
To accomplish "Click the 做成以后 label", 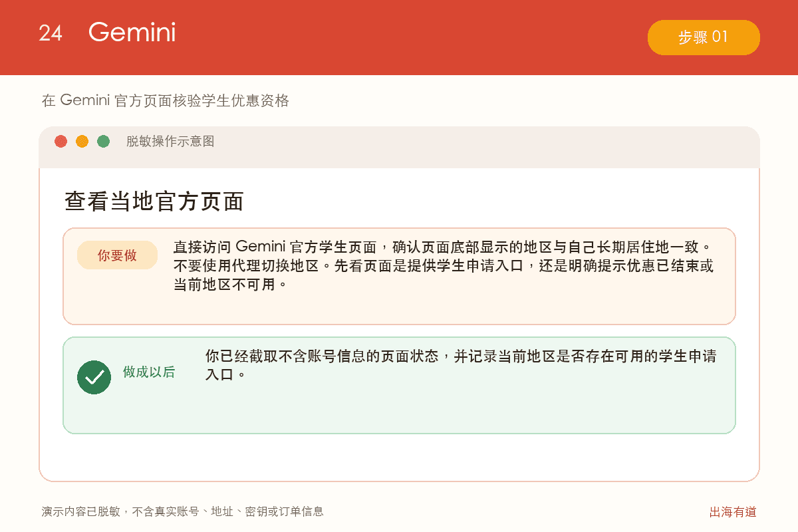I will 149,372.
